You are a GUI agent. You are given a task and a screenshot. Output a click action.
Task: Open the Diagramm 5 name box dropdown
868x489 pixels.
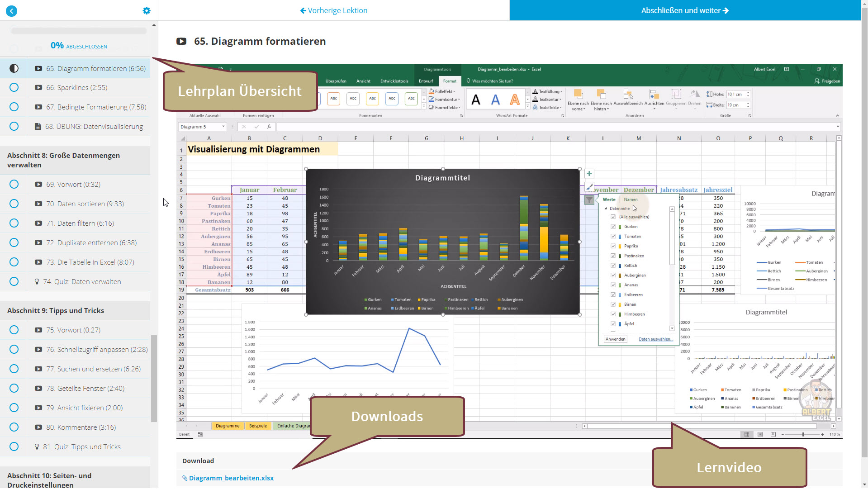pos(223,127)
